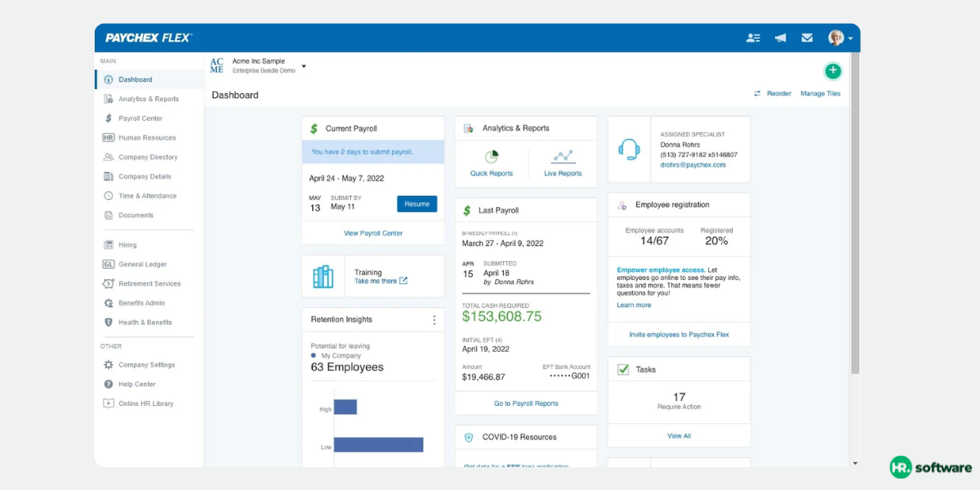
Task: Click the Documents sidebar icon
Action: [x=109, y=215]
